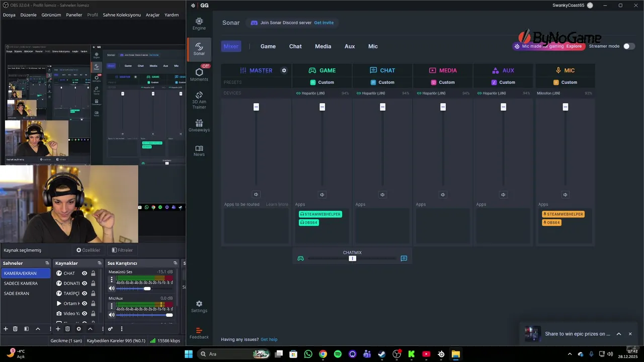Click the Master volume fader handle
The width and height of the screenshot is (644, 362).
coord(256,107)
